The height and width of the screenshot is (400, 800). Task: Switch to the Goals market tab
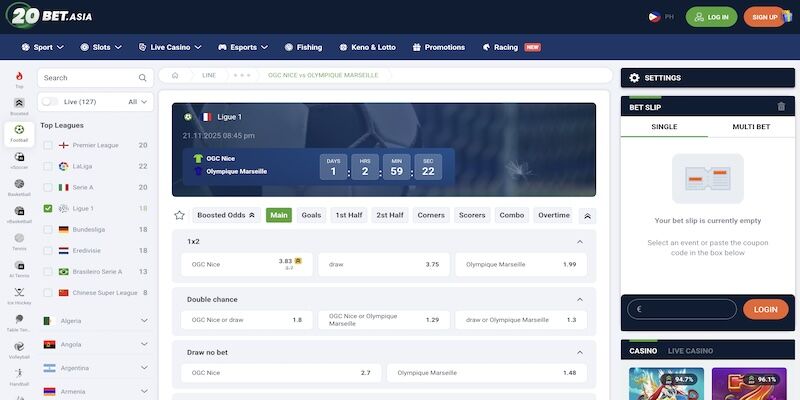pyautogui.click(x=311, y=215)
